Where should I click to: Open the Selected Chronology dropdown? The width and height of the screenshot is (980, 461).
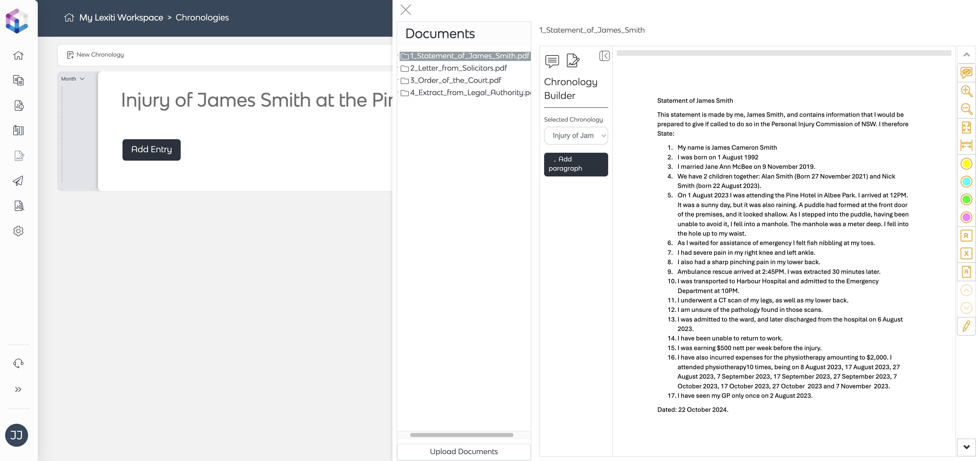tap(575, 136)
